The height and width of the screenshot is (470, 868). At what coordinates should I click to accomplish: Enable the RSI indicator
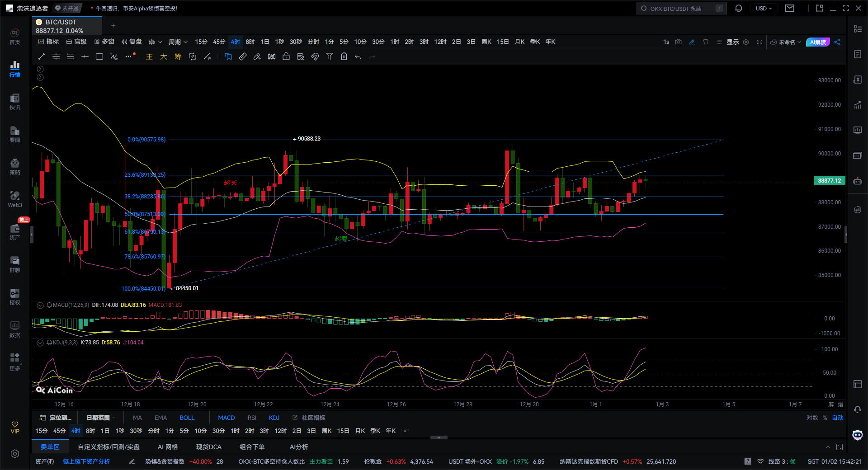coord(252,418)
